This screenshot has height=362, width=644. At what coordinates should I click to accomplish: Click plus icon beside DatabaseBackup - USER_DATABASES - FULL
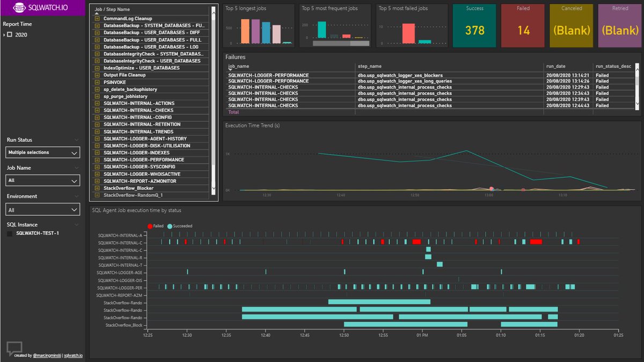(x=97, y=40)
